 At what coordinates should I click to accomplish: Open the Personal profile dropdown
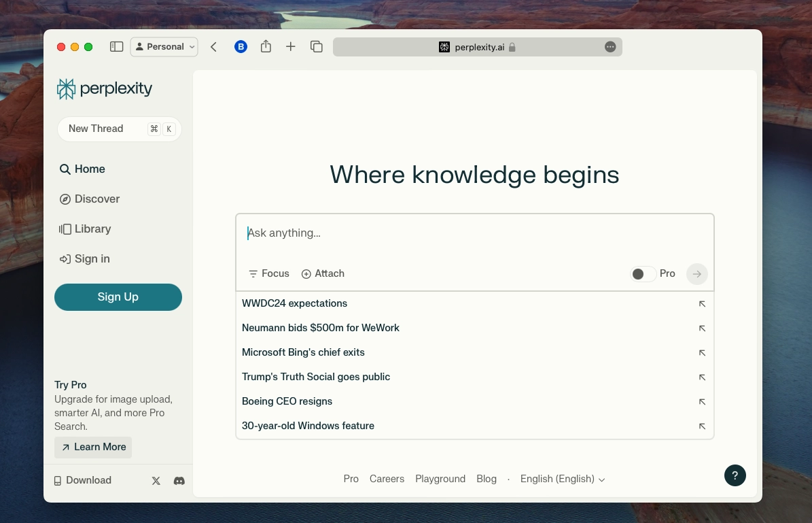point(164,47)
